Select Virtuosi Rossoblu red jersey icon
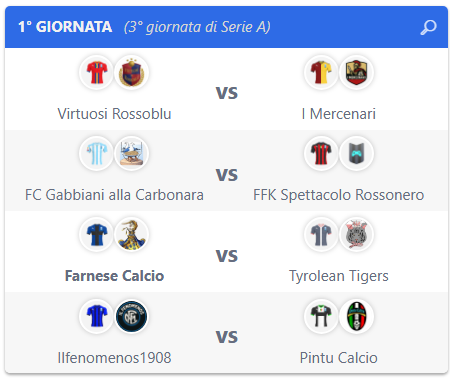Image resolution: width=451 pixels, height=382 pixels. [97, 72]
